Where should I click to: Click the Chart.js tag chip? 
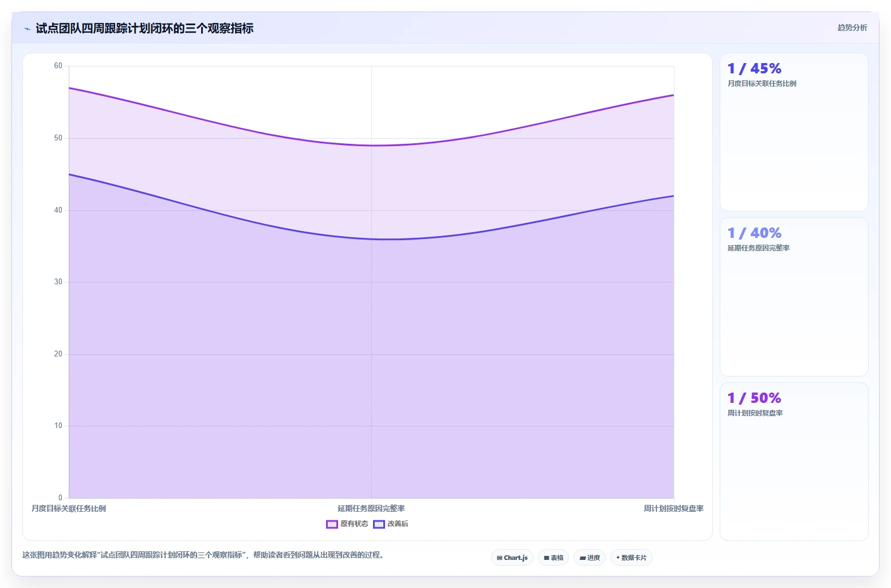(x=512, y=558)
